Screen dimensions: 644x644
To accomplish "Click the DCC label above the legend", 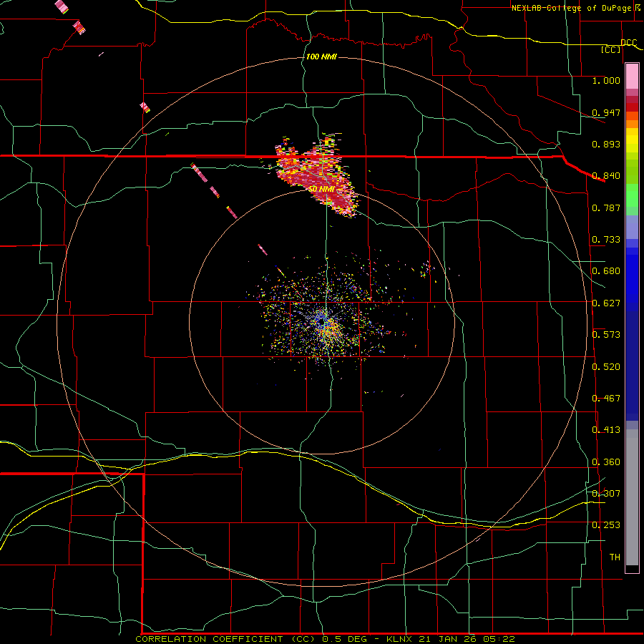I will [629, 43].
